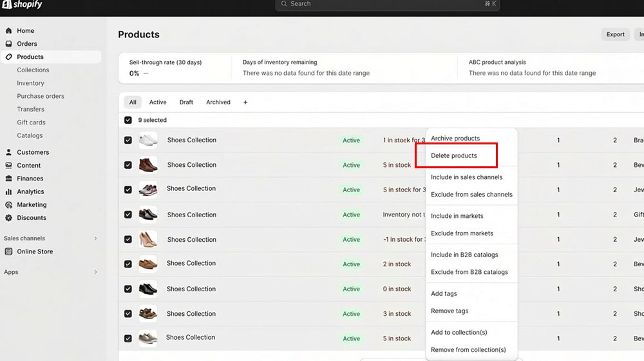
Task: Toggle the select-all checkbox beside 9 selected
Action: click(x=128, y=120)
